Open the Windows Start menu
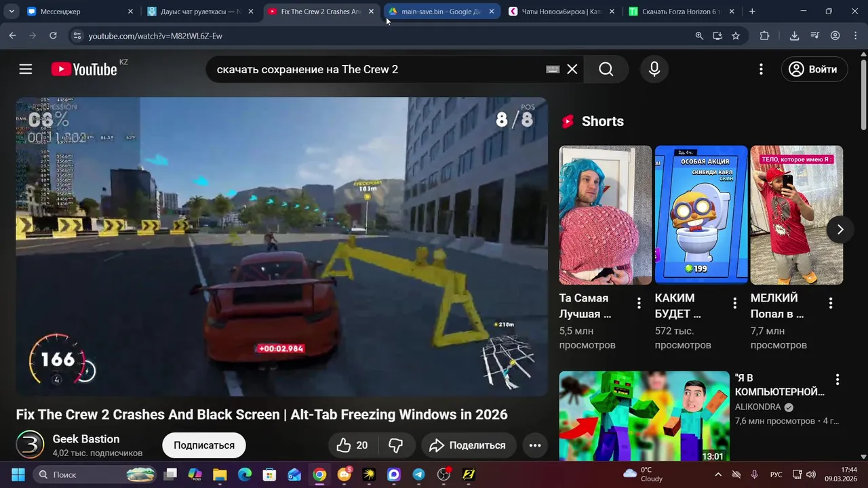 tap(18, 474)
